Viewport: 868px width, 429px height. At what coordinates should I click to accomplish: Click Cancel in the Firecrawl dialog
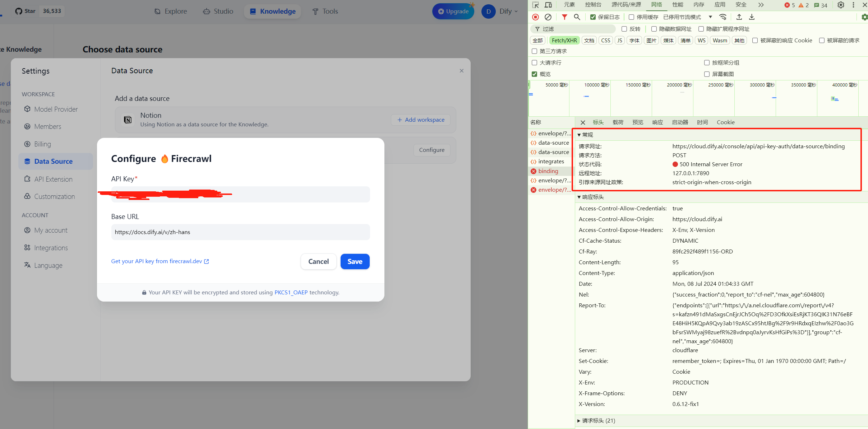(x=318, y=261)
